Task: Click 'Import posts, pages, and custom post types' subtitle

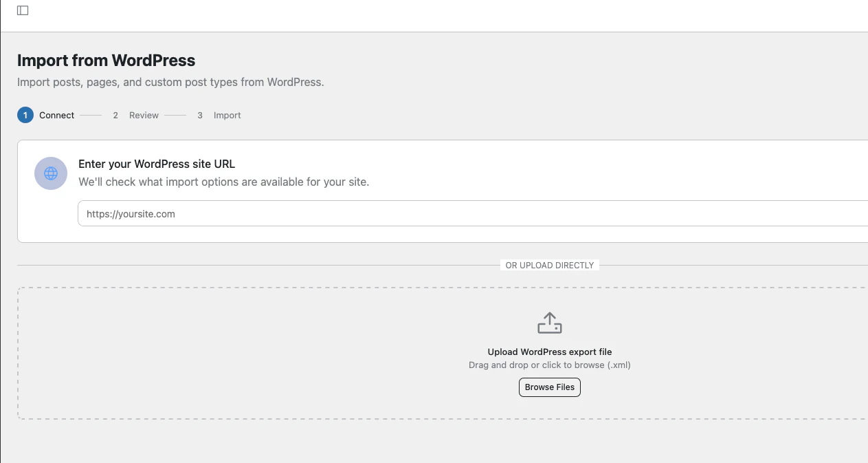Action: pos(170,82)
